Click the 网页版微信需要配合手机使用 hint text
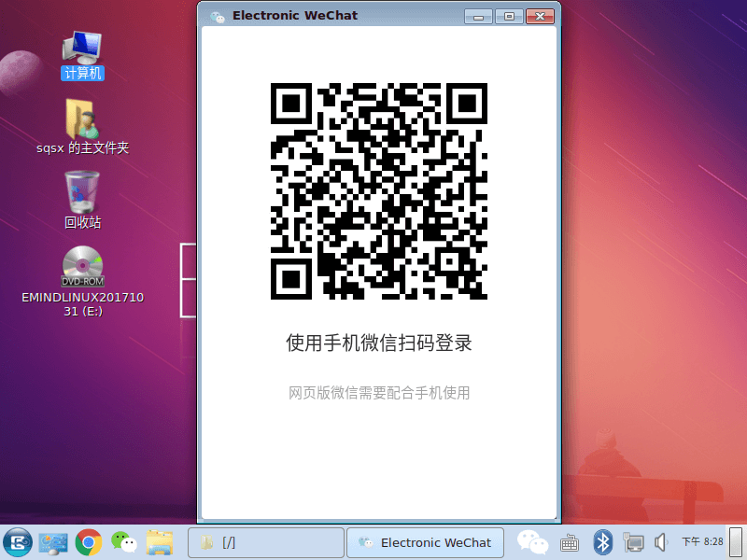Screen dimensions: 747x560 (379, 393)
